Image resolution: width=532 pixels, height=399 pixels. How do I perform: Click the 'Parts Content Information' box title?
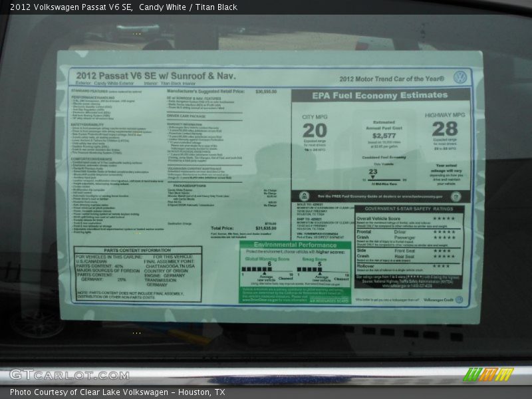point(138,251)
